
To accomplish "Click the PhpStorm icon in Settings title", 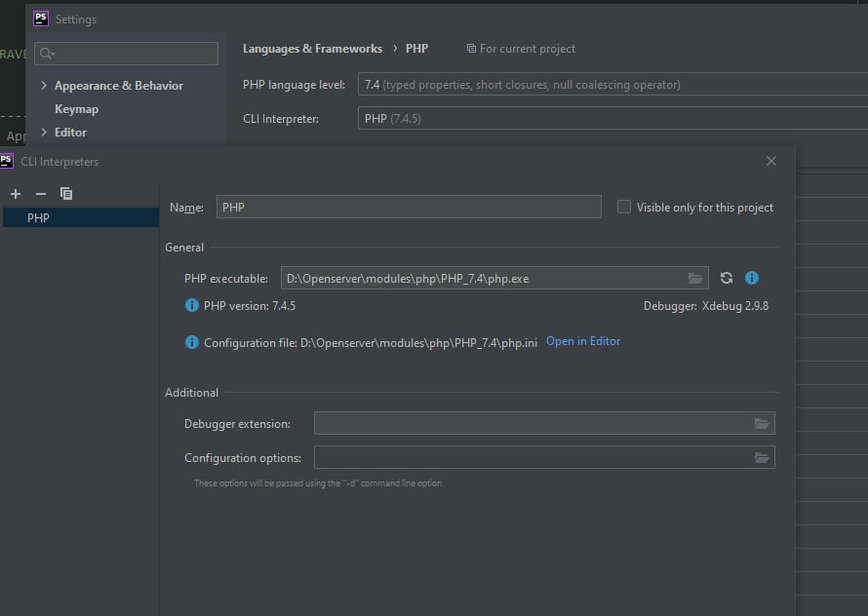I will point(41,19).
